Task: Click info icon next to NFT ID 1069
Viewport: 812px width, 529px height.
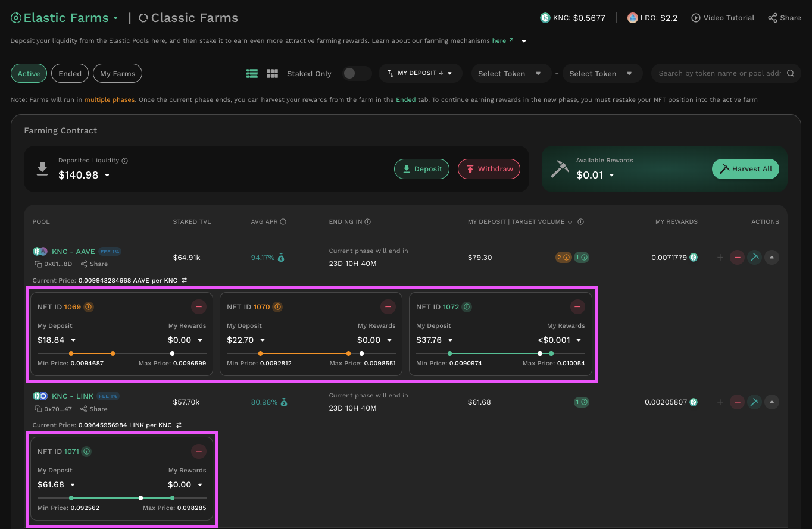Action: (x=89, y=307)
